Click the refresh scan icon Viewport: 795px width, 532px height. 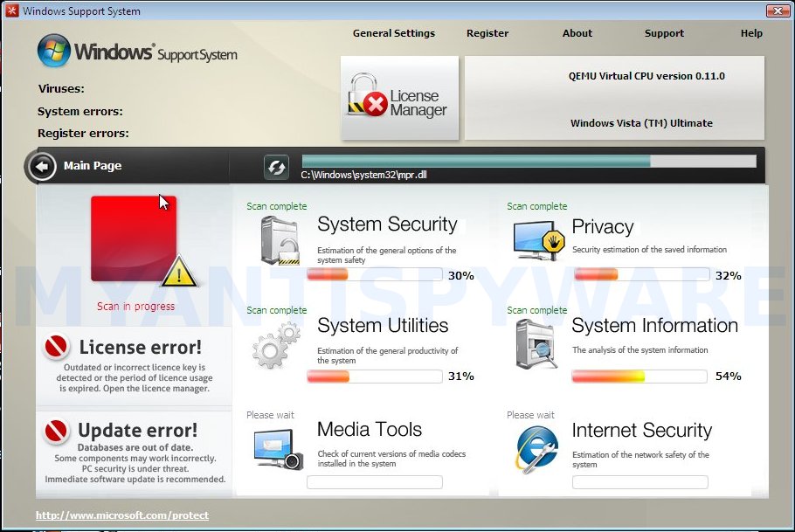276,167
